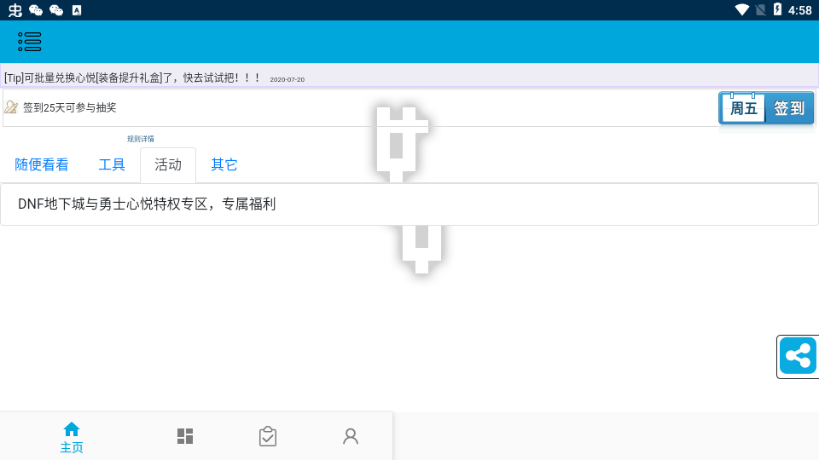
Task: Select the 活动 tab
Action: pos(168,165)
